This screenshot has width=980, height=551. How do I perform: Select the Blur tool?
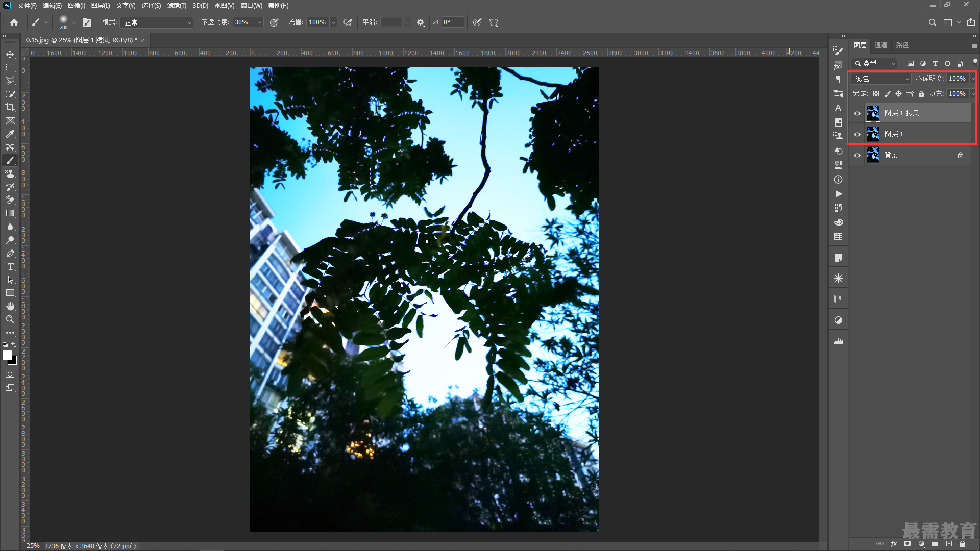click(10, 227)
